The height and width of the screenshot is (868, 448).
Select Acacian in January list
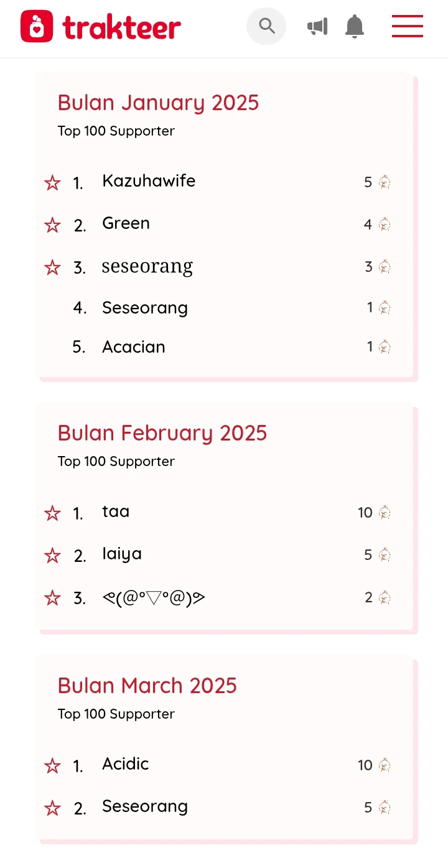click(134, 347)
